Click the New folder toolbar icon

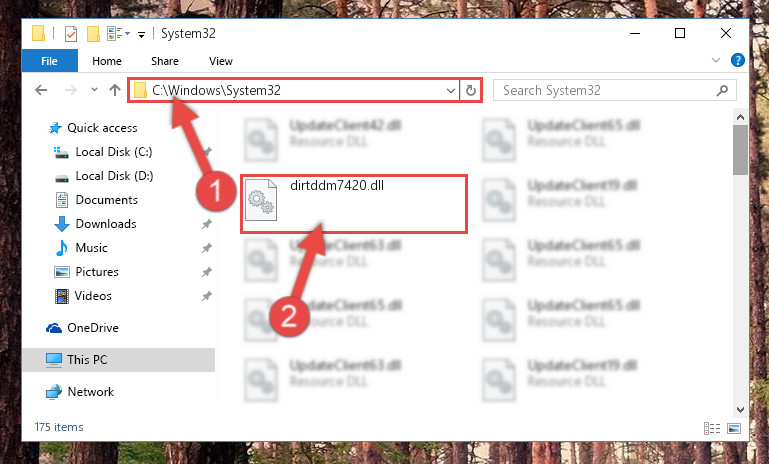coord(93,34)
